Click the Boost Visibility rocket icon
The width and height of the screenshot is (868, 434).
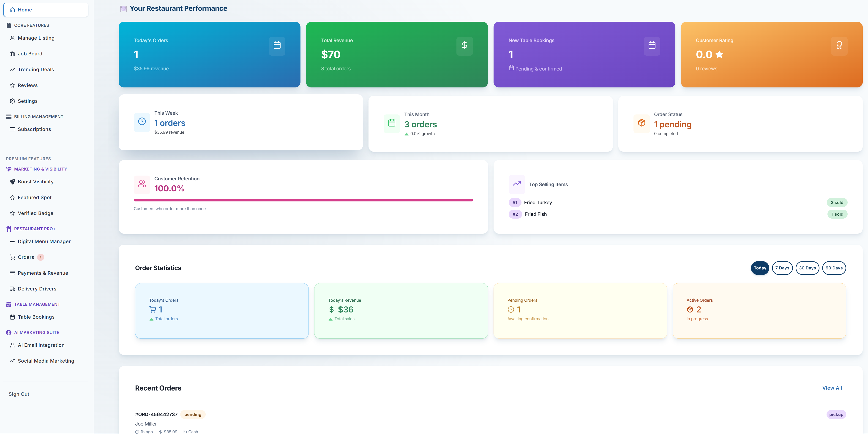(x=12, y=182)
